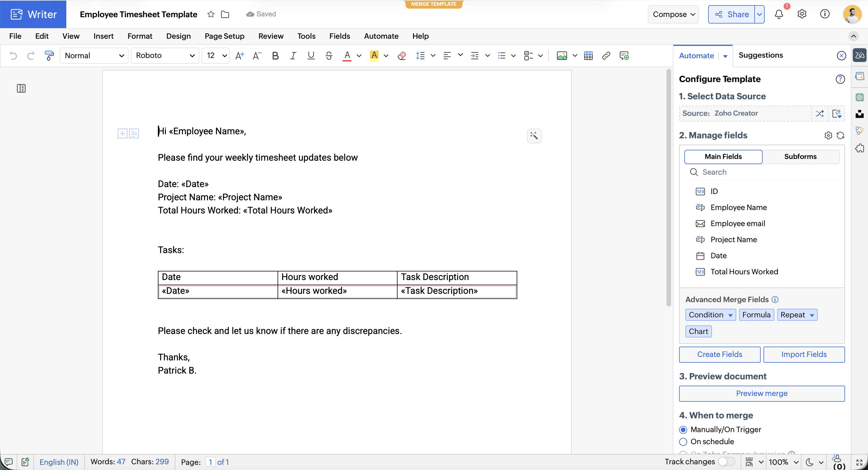Image resolution: width=868 pixels, height=470 pixels.
Task: Open the Roboto font dropdown
Action: click(165, 56)
